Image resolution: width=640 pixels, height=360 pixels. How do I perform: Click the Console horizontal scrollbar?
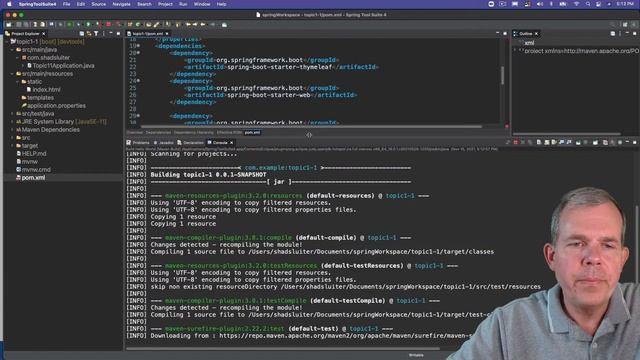(283, 349)
